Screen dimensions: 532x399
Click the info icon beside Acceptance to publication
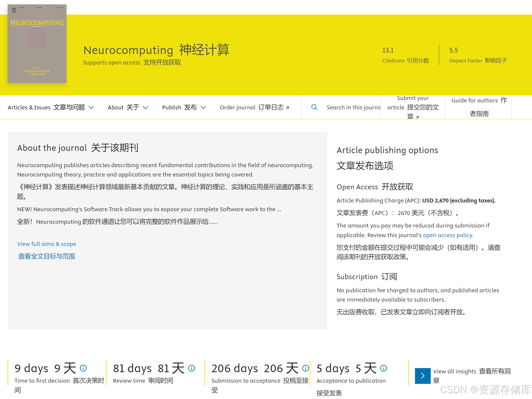pyautogui.click(x=384, y=368)
